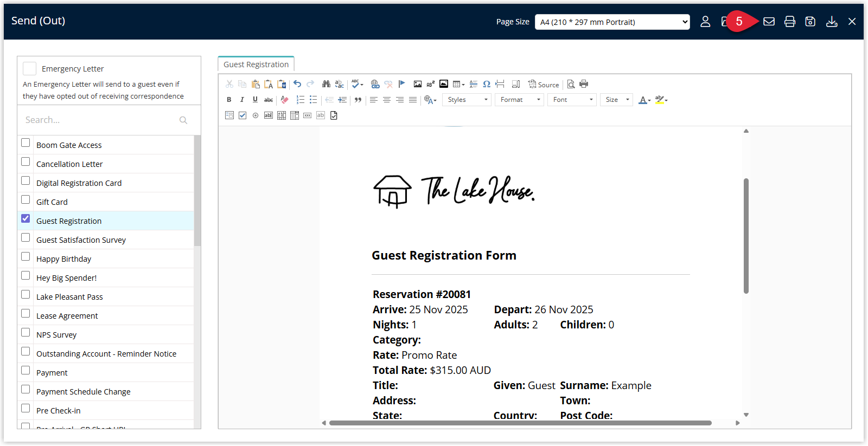Select the Pre Check-in template row
The height and width of the screenshot is (446, 868).
point(106,410)
